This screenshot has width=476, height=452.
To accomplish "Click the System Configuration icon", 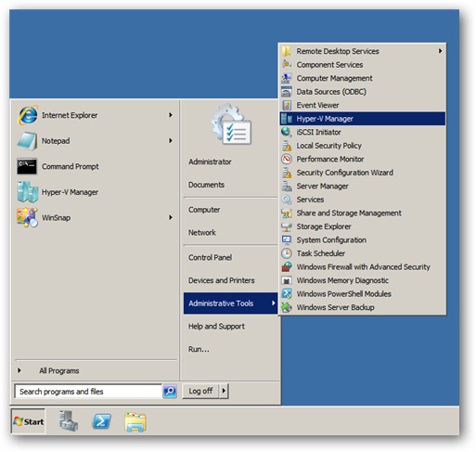I will [287, 239].
